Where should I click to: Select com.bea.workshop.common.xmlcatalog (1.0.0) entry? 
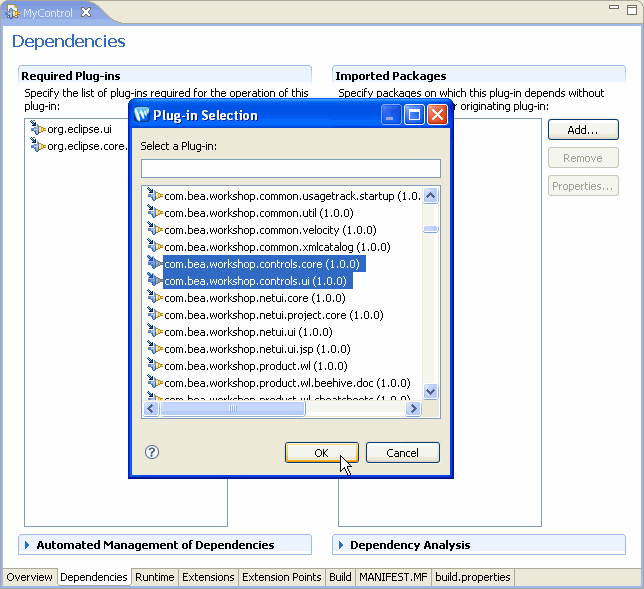277,247
